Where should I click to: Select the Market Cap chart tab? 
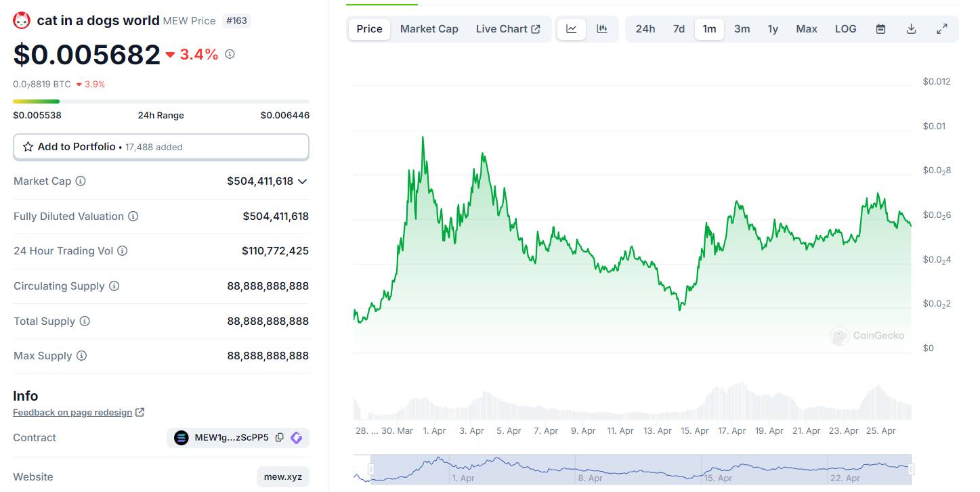click(429, 29)
